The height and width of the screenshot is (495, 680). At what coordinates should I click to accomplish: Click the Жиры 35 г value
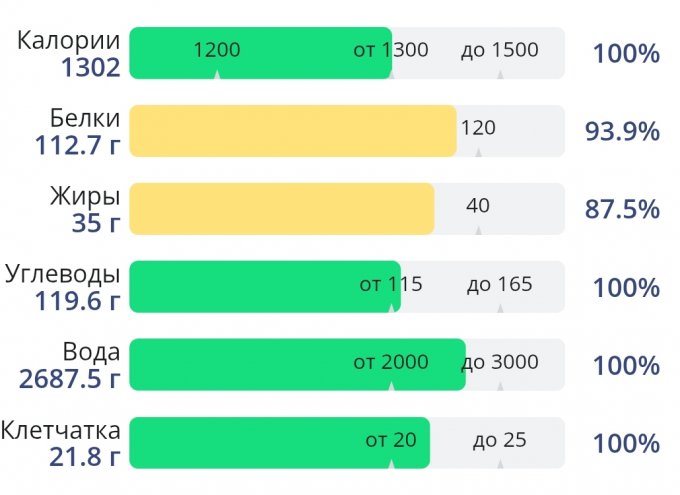point(95,223)
